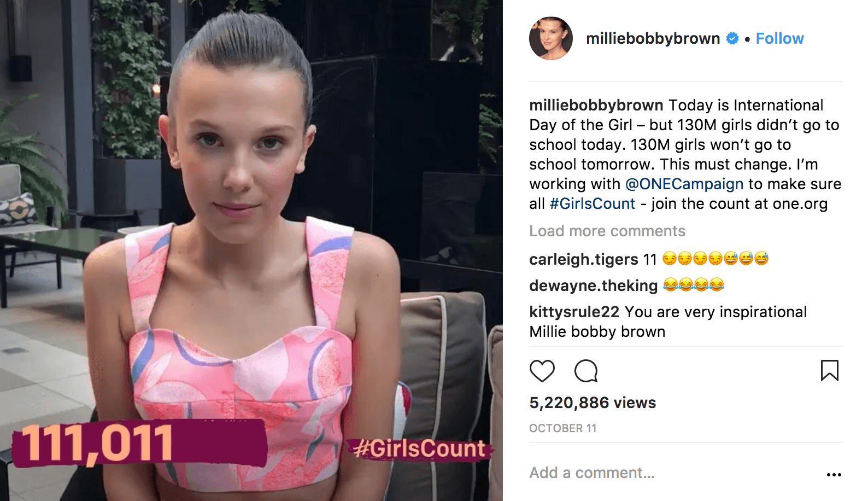Image resolution: width=868 pixels, height=501 pixels.
Task: Open the three-dot more options menu
Action: point(834,474)
